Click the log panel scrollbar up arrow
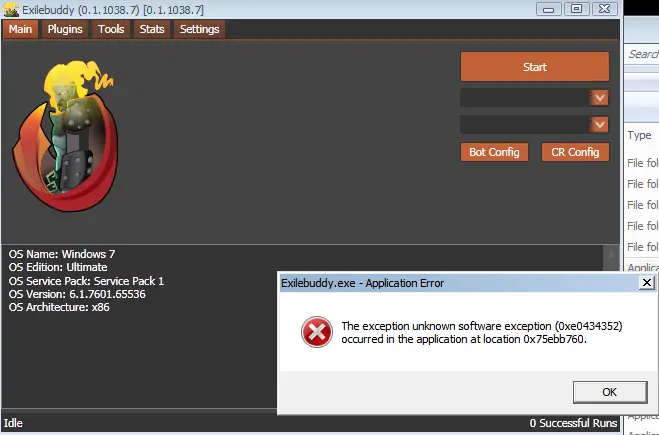Viewport: 659px width, 435px height. [611, 254]
